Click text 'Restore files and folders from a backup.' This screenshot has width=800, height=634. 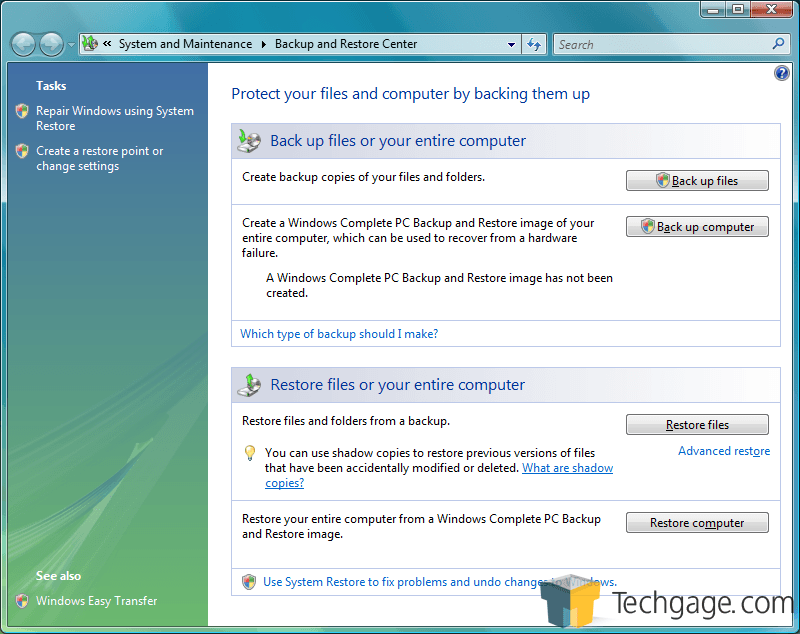[x=346, y=421]
